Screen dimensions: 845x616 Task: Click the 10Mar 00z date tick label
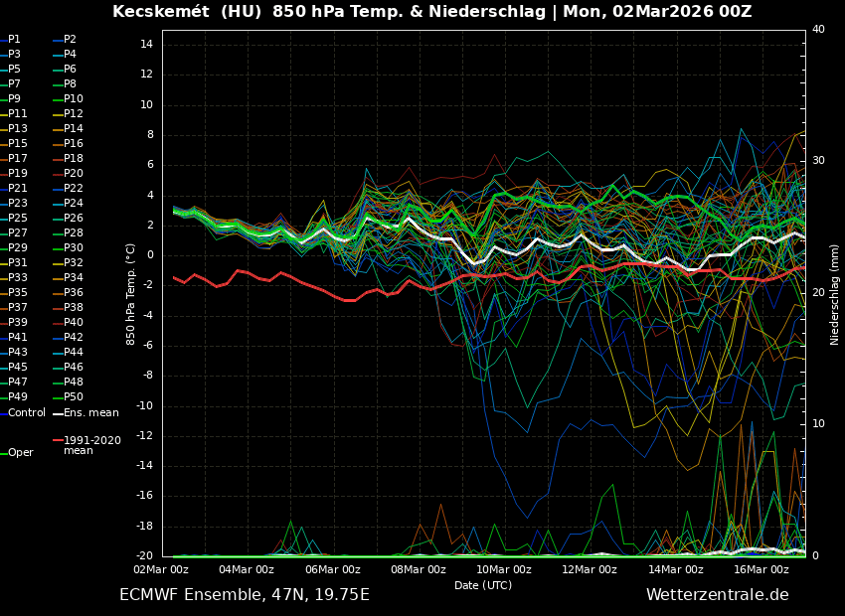tap(504, 569)
